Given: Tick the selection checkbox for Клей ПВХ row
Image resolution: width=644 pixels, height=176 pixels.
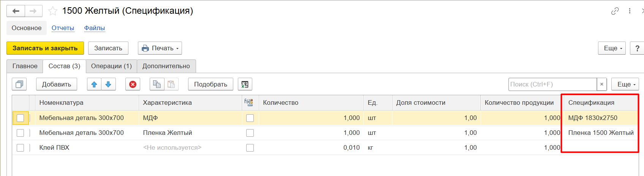Looking at the screenshot, I should click(x=21, y=148).
